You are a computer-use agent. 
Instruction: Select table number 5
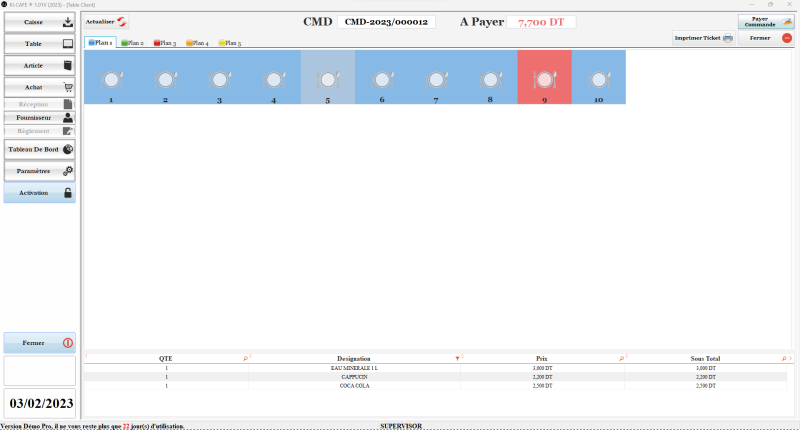[x=327, y=78]
